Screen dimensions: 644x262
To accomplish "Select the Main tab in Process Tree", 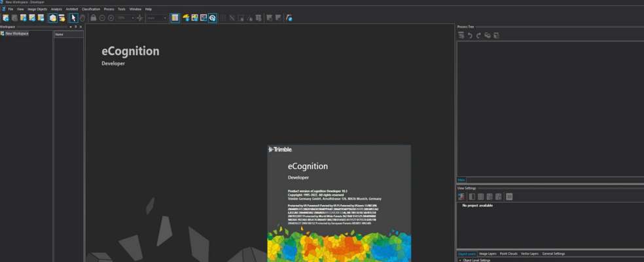I will pyautogui.click(x=461, y=179).
